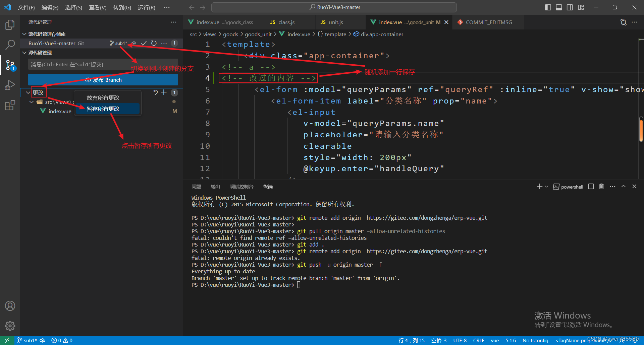Toggle bottom panel visibility
644x345 pixels.
click(x=559, y=7)
